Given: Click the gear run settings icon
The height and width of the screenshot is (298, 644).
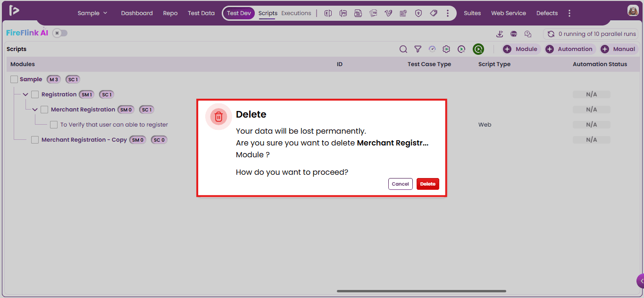Looking at the screenshot, I should [x=446, y=49].
